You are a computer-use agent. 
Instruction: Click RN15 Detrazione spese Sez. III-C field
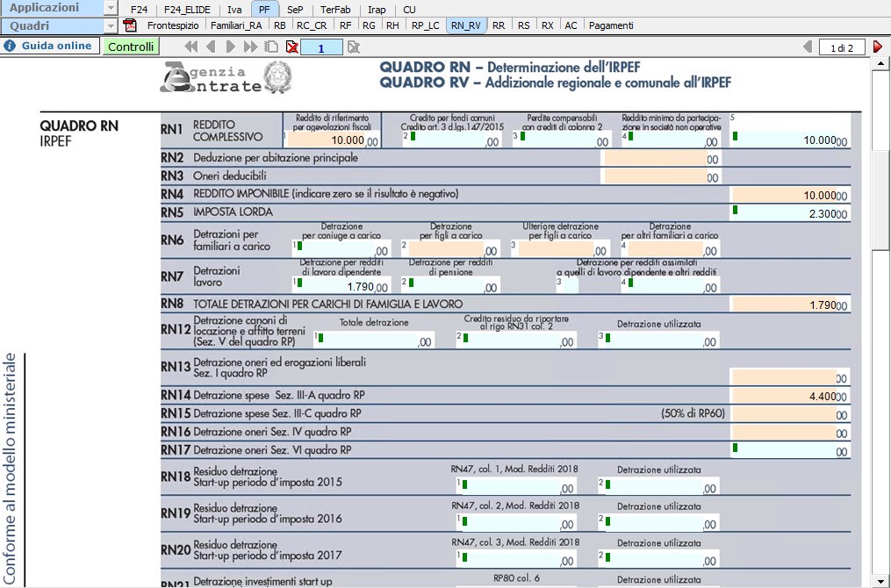pos(784,413)
